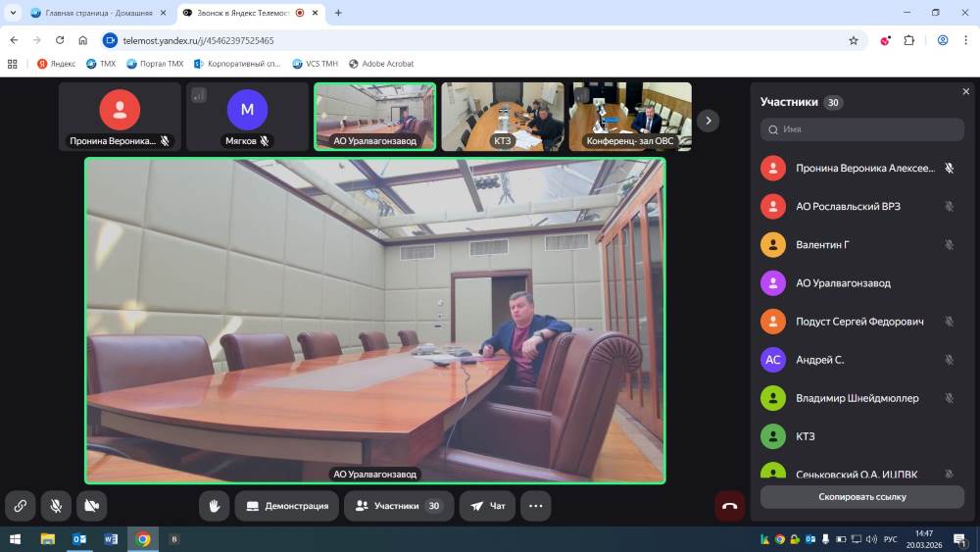Select the КТЗ video thumbnail

pyautogui.click(x=502, y=116)
